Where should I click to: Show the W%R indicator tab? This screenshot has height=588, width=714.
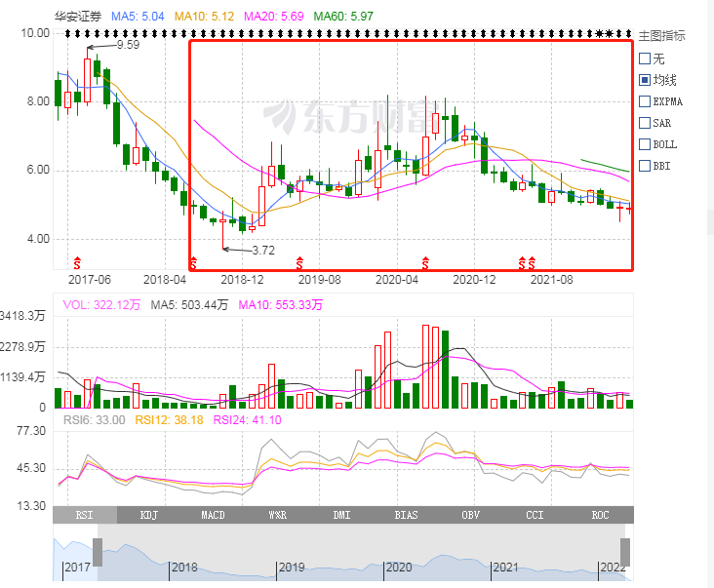[x=278, y=515]
